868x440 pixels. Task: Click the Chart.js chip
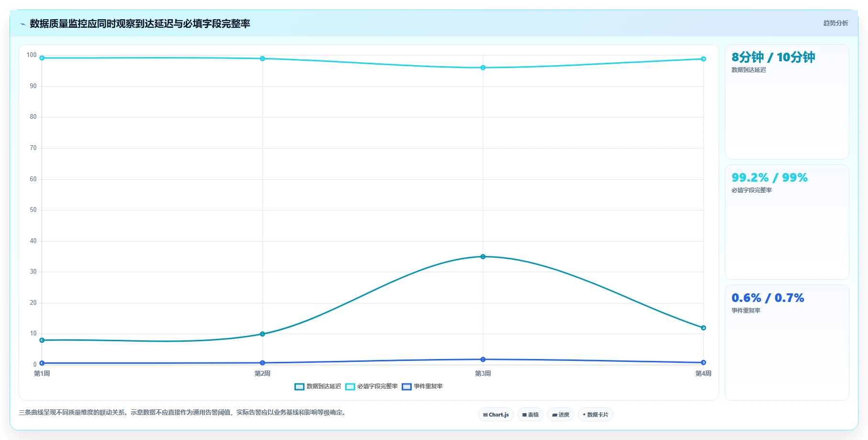tap(496, 415)
